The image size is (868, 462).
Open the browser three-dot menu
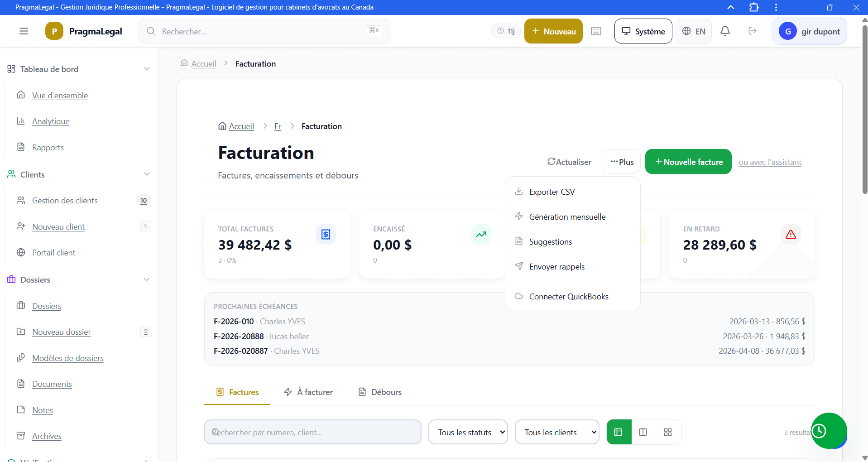click(776, 7)
